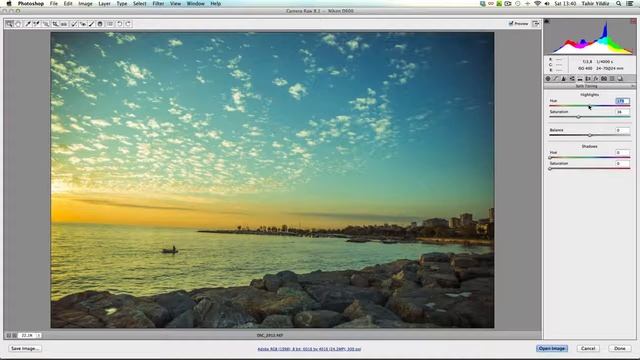Open the Effects (fx) panel icon
The width and height of the screenshot is (640, 360).
click(596, 78)
